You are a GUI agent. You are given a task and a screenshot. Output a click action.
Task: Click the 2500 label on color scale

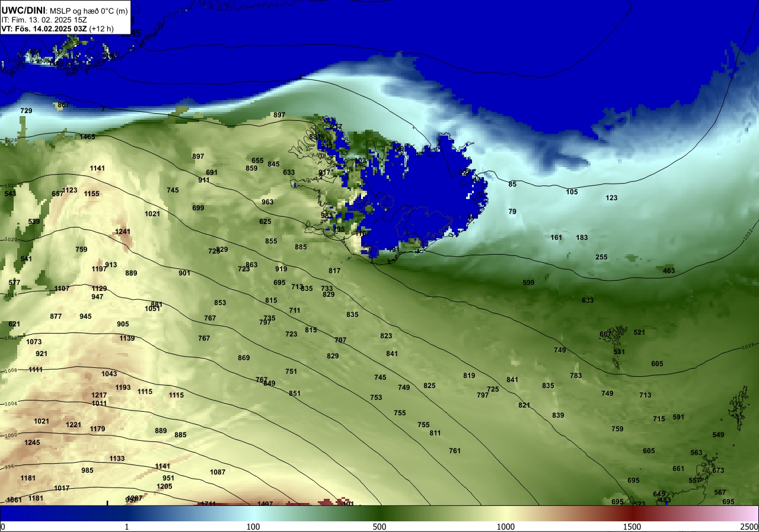[x=750, y=527]
